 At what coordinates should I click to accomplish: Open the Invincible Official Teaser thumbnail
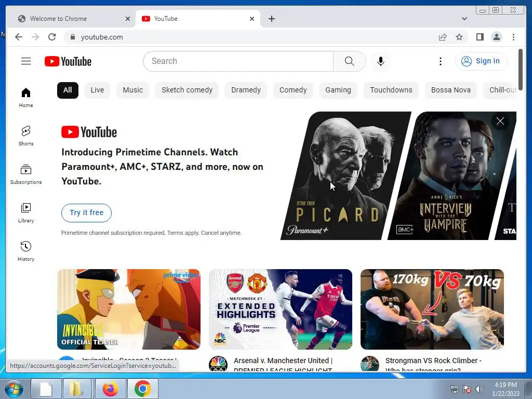click(x=129, y=309)
